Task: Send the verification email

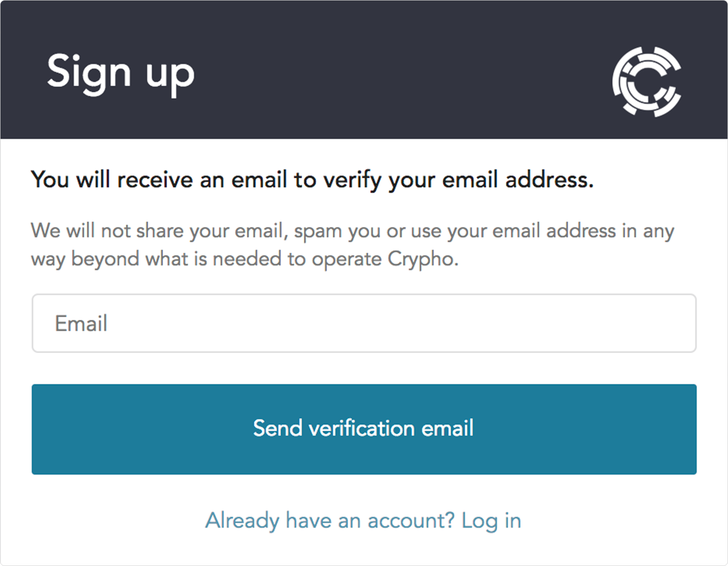Action: tap(364, 429)
